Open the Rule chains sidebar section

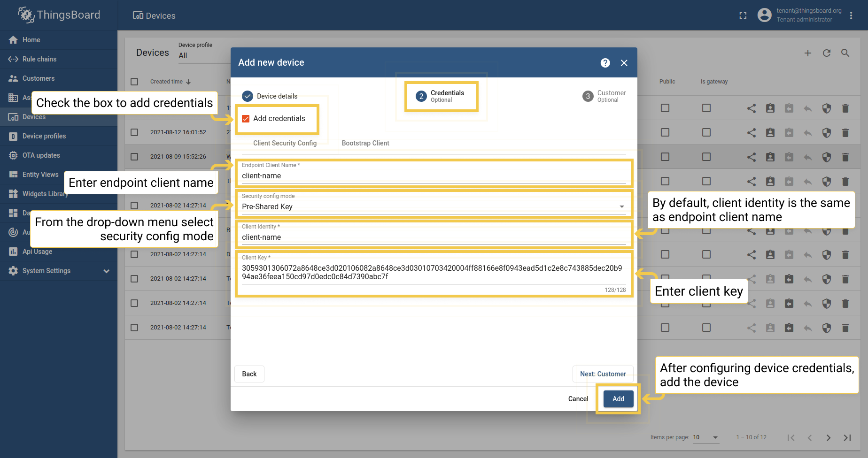pyautogui.click(x=40, y=59)
